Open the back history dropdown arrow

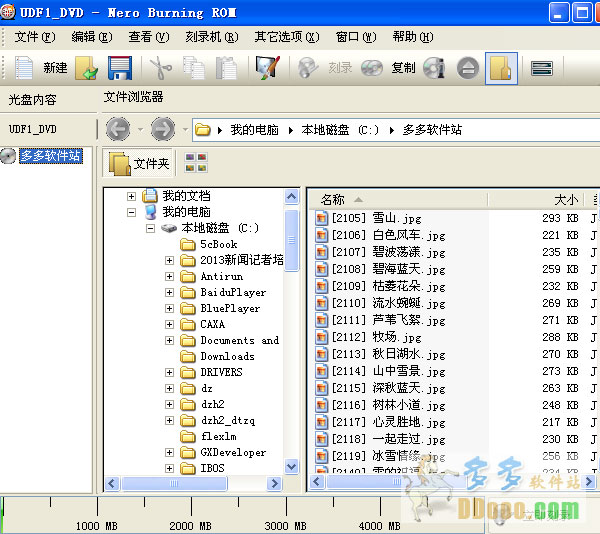click(140, 130)
